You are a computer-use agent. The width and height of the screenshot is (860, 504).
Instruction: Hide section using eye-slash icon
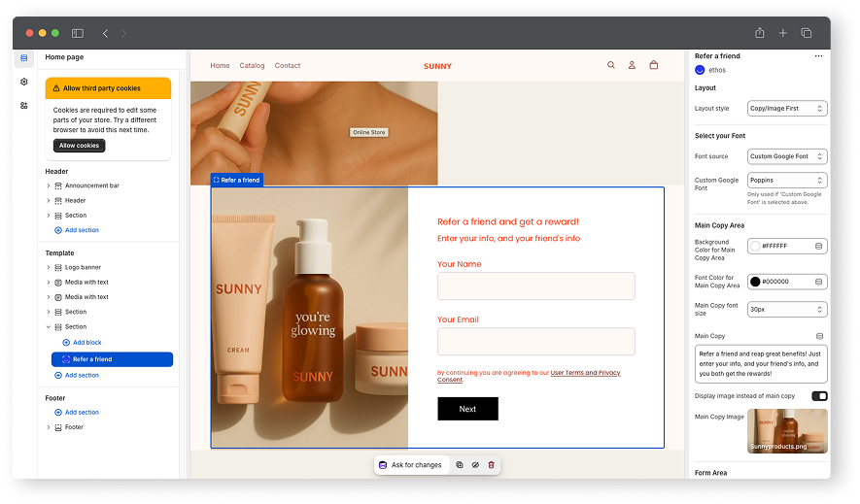(x=475, y=465)
